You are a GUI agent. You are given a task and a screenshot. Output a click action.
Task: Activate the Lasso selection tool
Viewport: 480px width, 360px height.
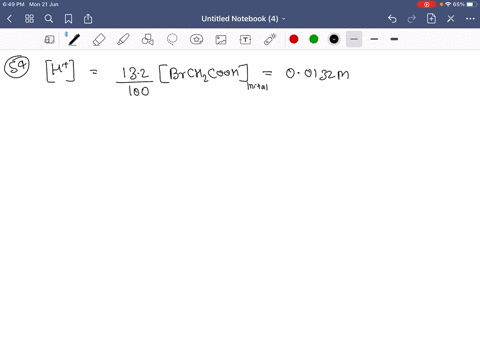(172, 39)
